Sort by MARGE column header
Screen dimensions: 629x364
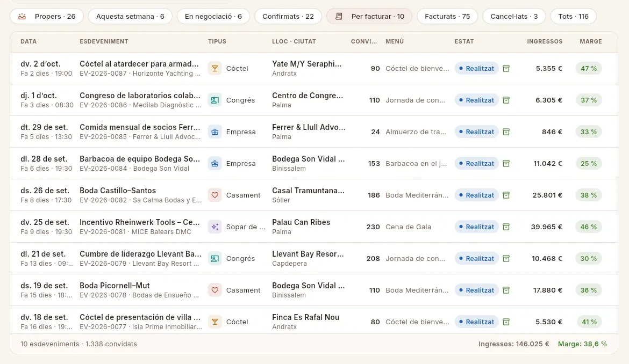590,41
